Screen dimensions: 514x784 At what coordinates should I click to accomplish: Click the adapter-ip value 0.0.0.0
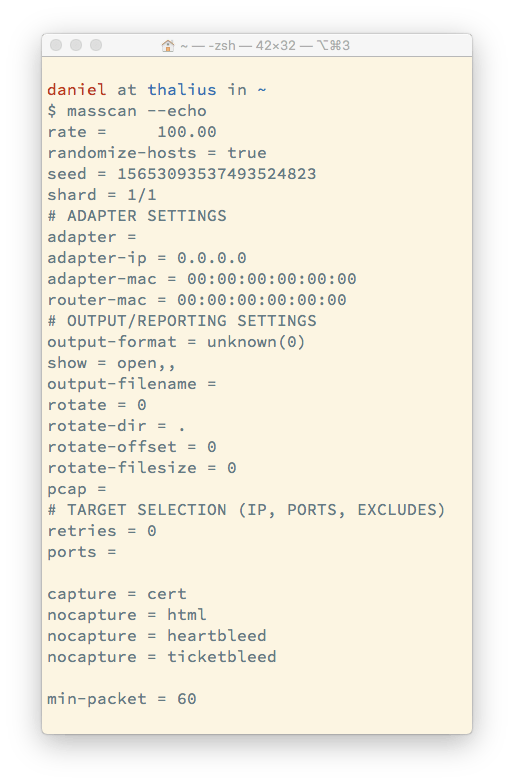(212, 258)
